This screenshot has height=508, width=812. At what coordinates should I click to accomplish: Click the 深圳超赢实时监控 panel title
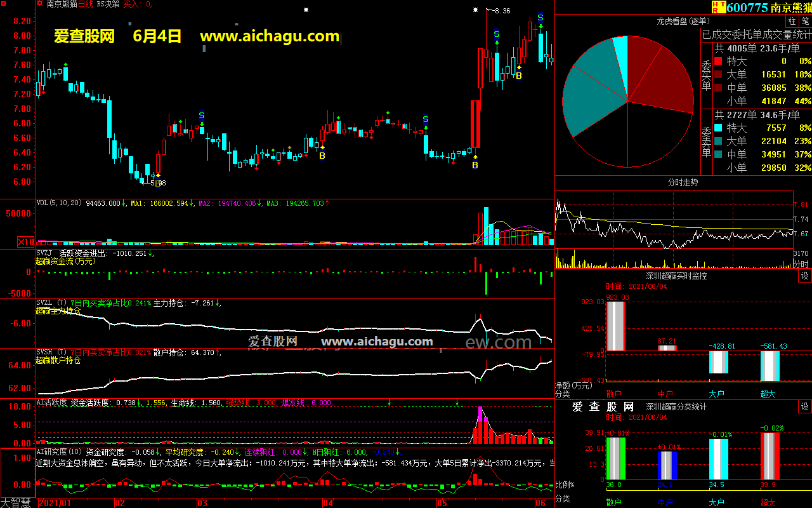[676, 276]
